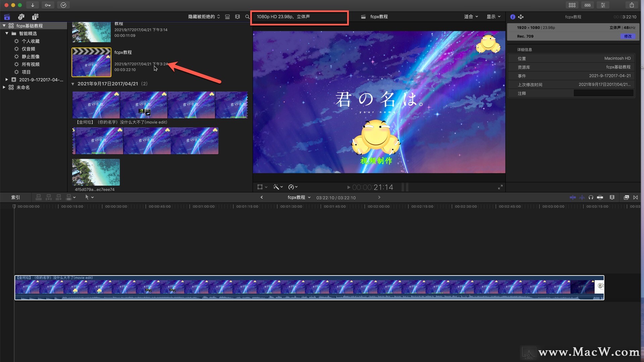The image size is (644, 362).
Task: Open the 适合 zoom dropdown
Action: click(x=471, y=17)
